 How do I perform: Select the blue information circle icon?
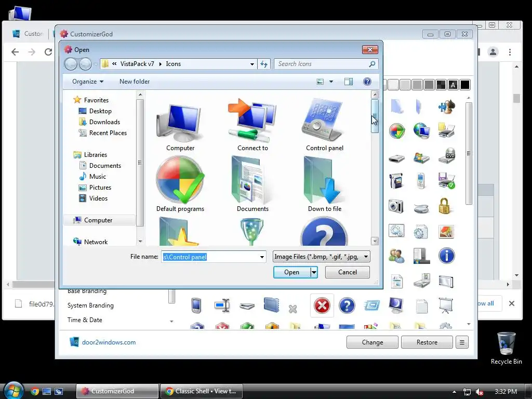[x=446, y=256]
